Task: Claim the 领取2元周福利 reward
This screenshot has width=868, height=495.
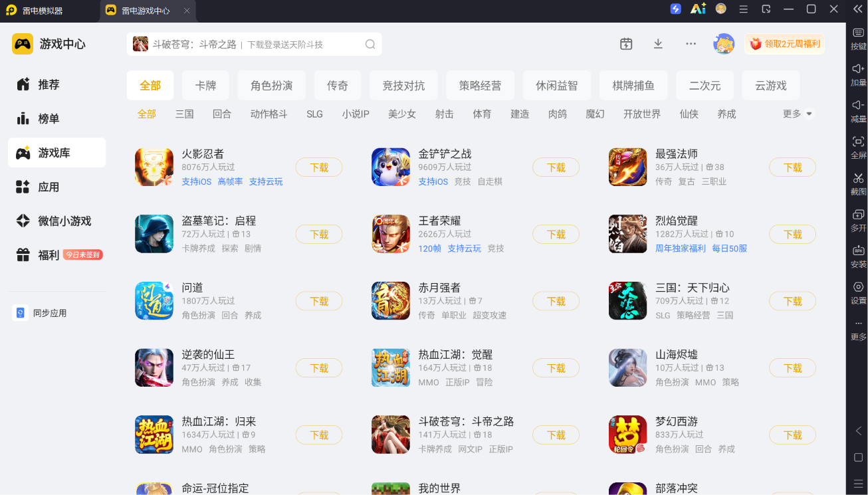Action: click(785, 44)
